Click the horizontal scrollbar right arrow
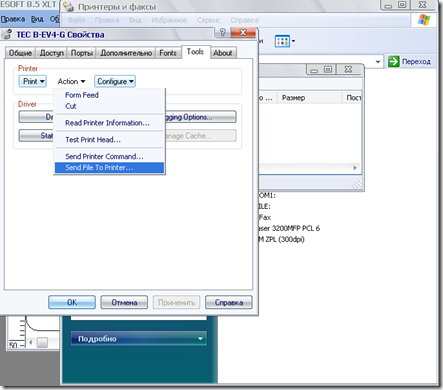Image resolution: width=443 pixels, height=390 pixels. coord(355,168)
